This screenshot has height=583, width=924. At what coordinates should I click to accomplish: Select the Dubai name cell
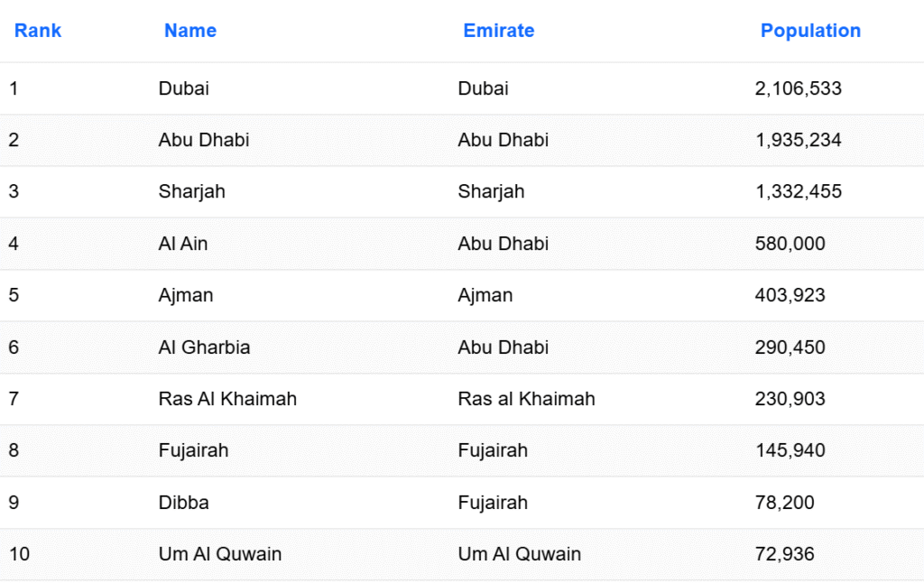click(x=184, y=88)
